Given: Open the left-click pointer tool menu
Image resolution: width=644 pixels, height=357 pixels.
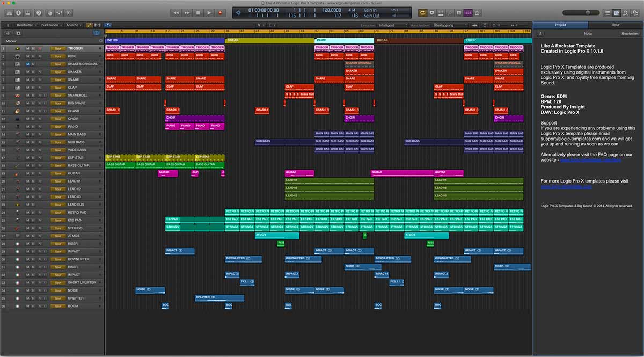Looking at the screenshot, I should tap(261, 25).
